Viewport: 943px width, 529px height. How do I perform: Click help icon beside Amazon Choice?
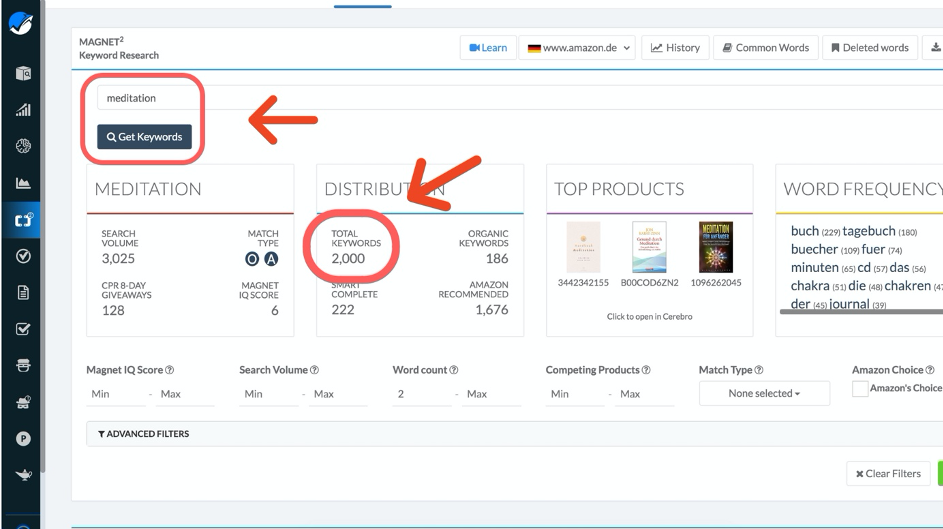point(930,370)
